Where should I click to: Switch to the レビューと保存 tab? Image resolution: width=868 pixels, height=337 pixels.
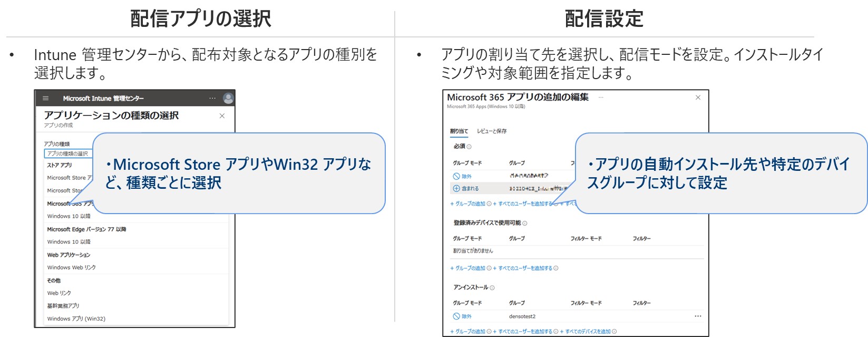pos(492,131)
